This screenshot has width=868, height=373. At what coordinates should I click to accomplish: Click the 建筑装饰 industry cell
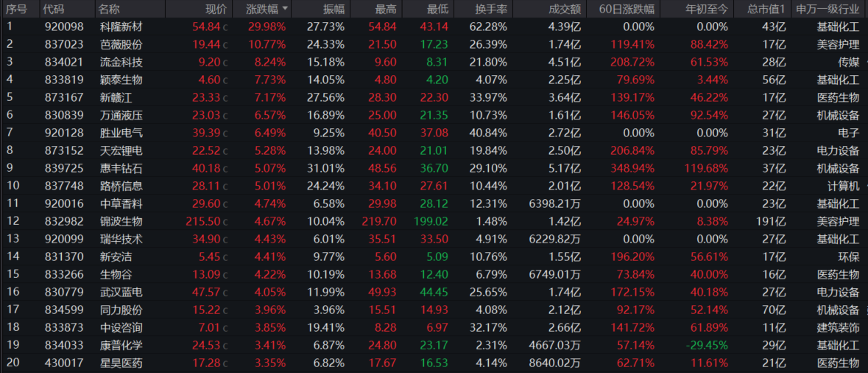838,327
